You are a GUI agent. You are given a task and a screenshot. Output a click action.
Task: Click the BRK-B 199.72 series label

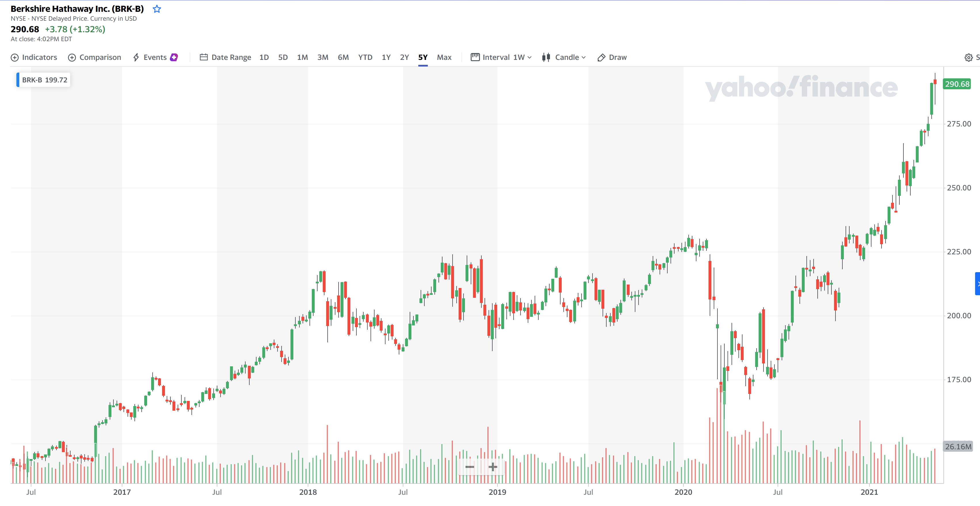[45, 80]
